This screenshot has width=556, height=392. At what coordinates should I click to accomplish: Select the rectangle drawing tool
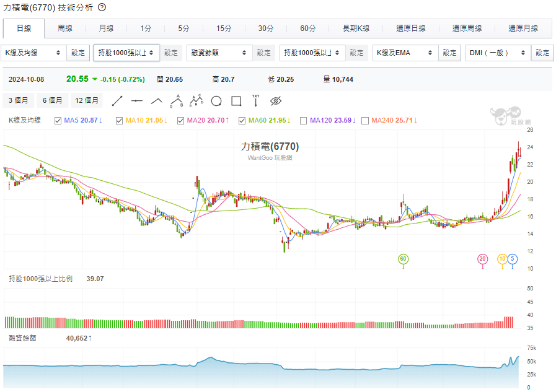236,100
